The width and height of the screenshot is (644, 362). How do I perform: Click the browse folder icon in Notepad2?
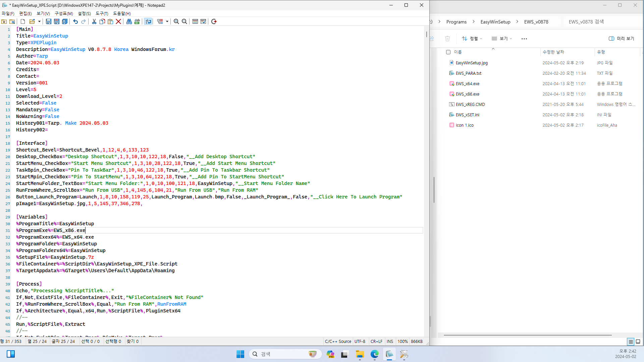[x=12, y=21]
